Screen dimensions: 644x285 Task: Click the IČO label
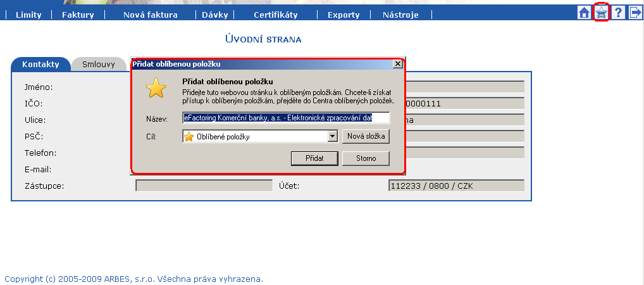pyautogui.click(x=34, y=103)
